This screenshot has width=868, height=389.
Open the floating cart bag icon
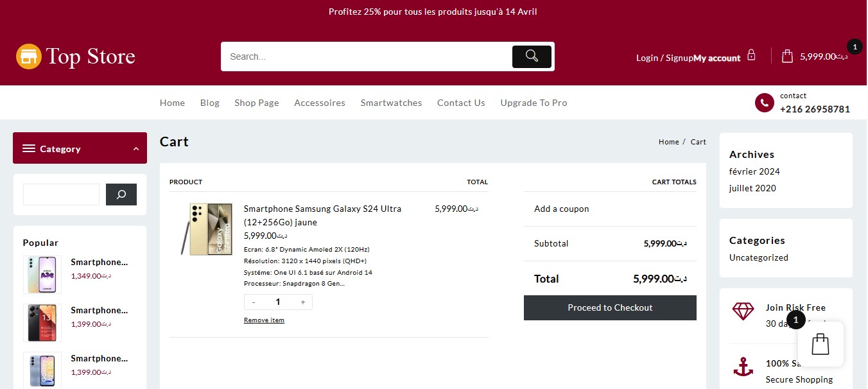820,344
